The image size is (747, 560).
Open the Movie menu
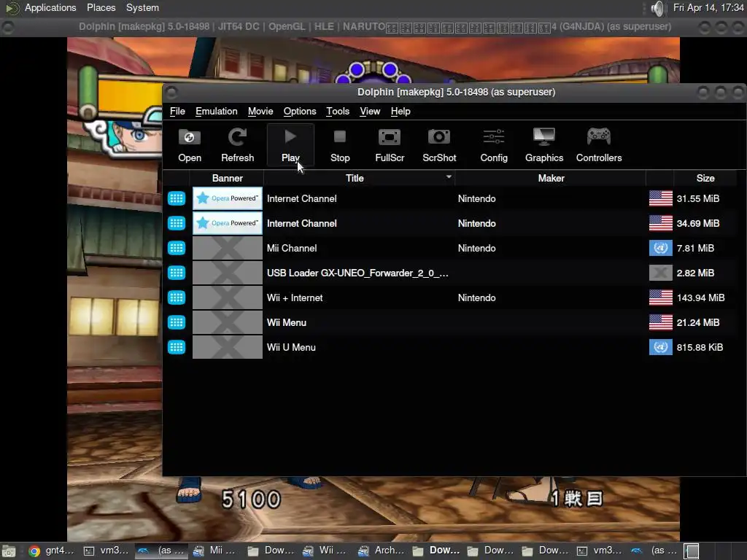tap(260, 111)
